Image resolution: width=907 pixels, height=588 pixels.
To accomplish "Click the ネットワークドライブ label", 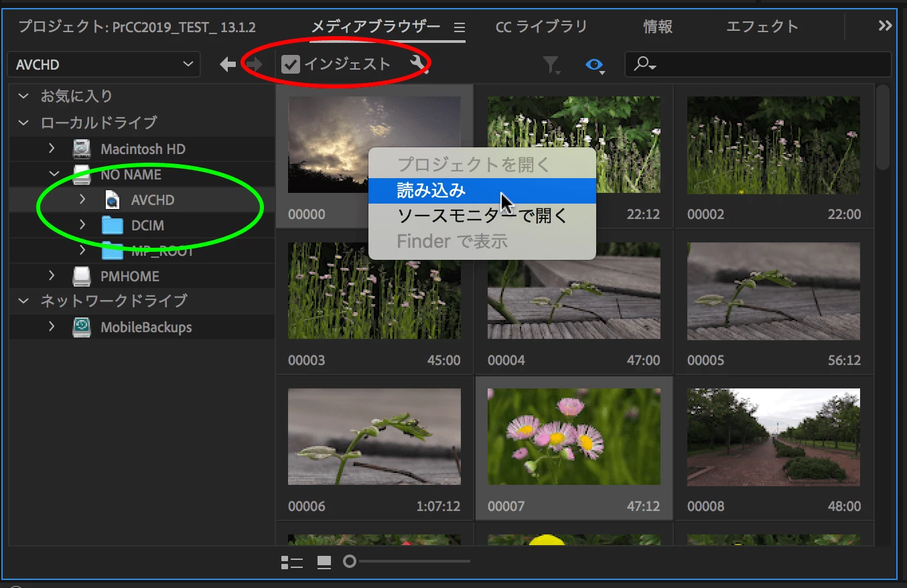I will pyautogui.click(x=114, y=301).
